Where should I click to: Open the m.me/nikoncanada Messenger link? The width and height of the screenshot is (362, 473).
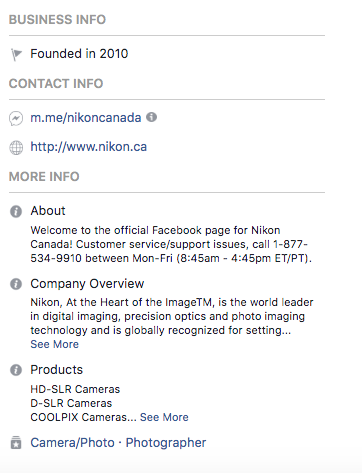[x=86, y=118]
